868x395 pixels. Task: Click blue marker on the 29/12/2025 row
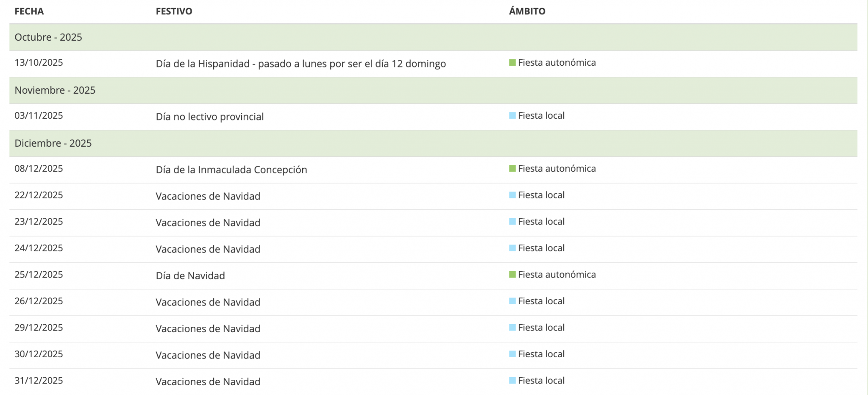pyautogui.click(x=512, y=328)
